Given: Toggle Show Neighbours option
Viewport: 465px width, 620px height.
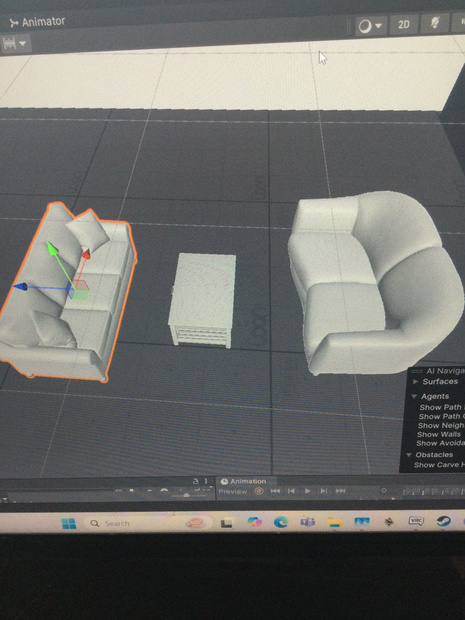Looking at the screenshot, I should coord(440,425).
